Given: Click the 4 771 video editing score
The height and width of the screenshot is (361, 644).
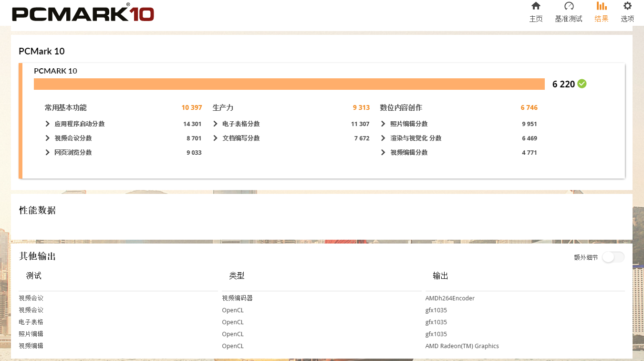Looking at the screenshot, I should point(530,152).
